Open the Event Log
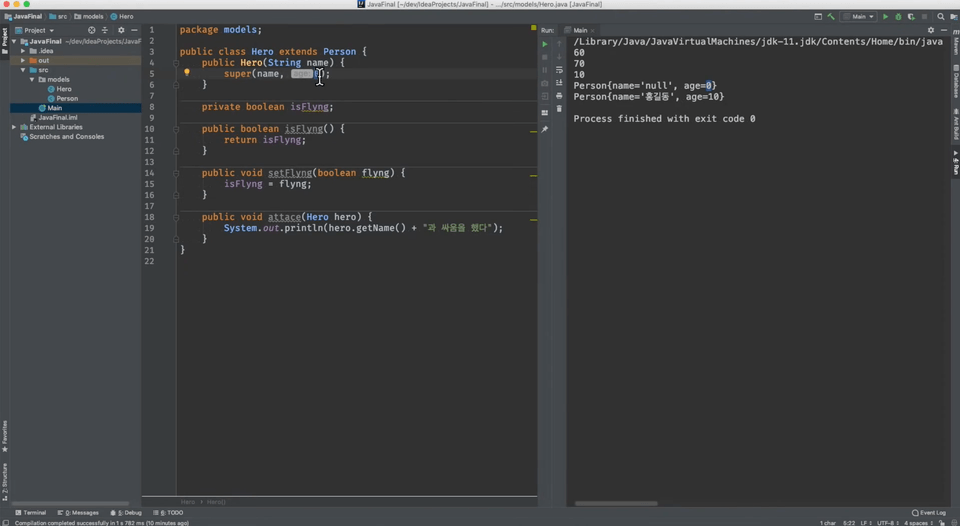Screen dimensions: 960x526 coord(929,513)
